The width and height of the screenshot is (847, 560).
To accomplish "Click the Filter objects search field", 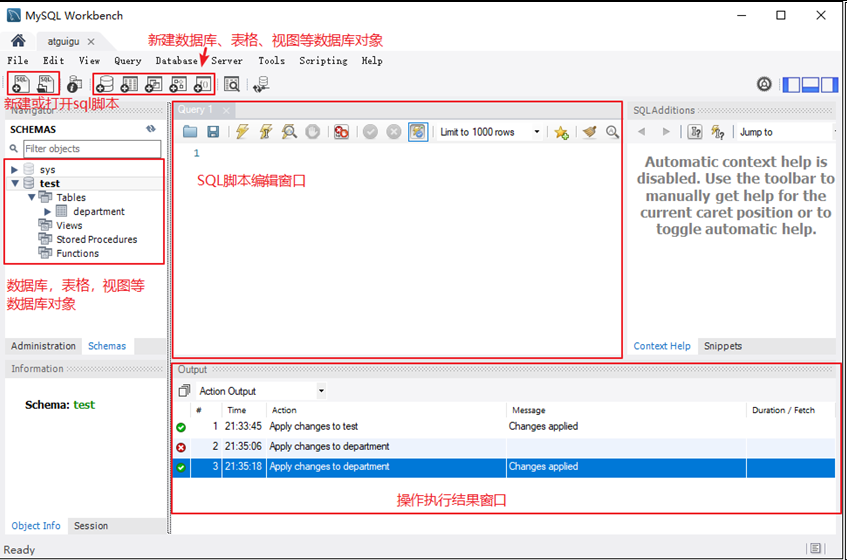I will pyautogui.click(x=92, y=149).
